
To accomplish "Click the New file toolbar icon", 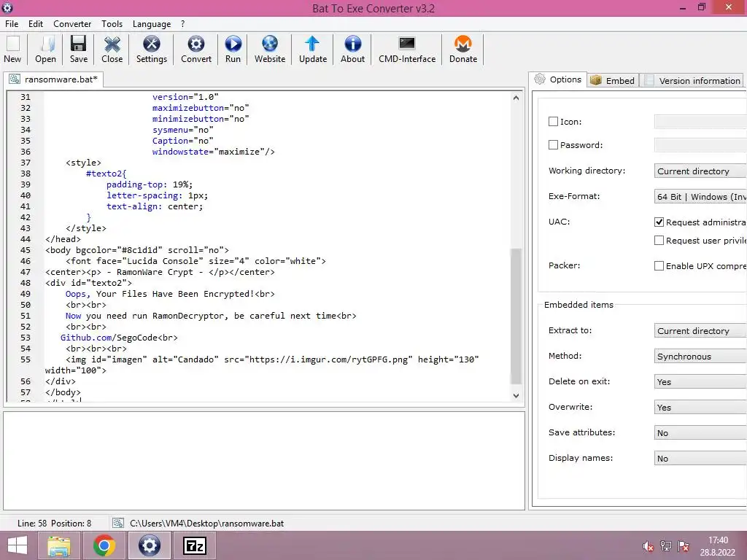I will (x=12, y=50).
